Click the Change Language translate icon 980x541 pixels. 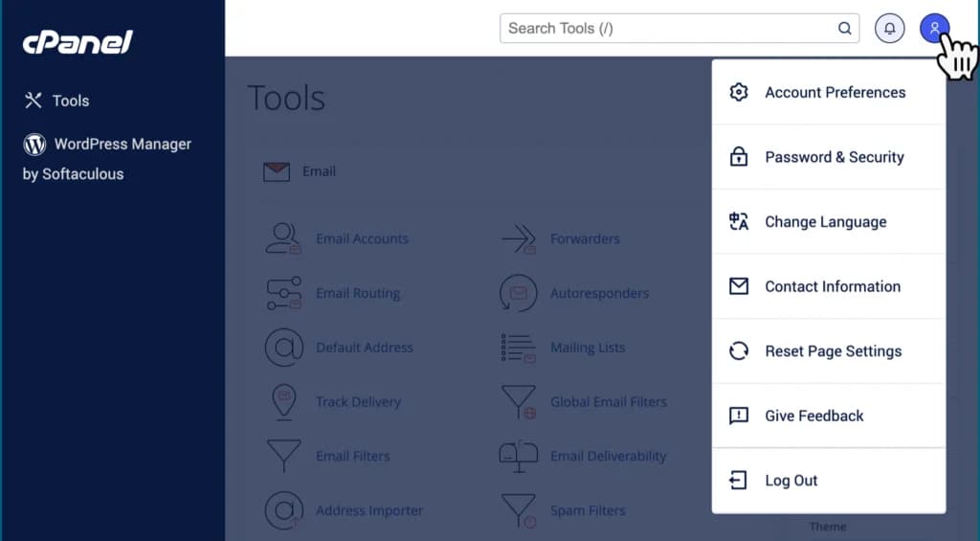[739, 221]
